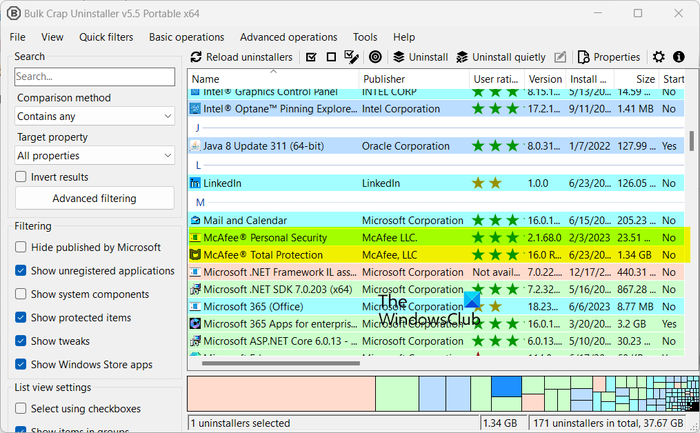The width and height of the screenshot is (700, 433).
Task: Click inside the Search text field
Action: click(x=95, y=77)
